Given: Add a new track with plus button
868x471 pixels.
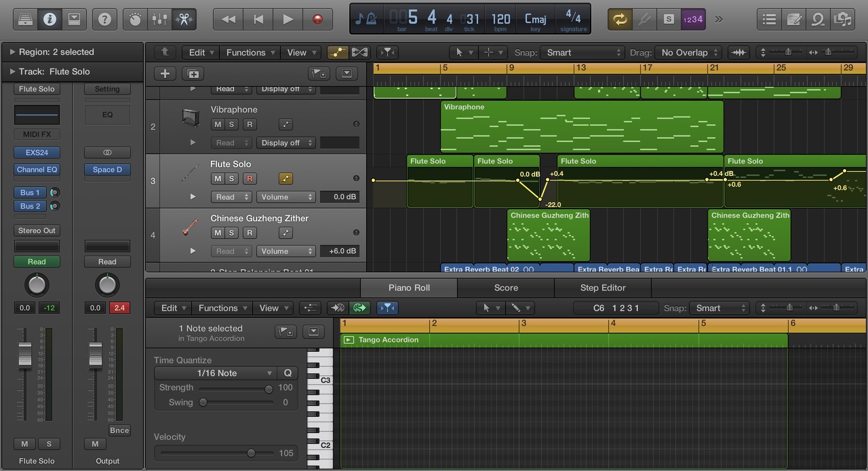Looking at the screenshot, I should pos(165,74).
